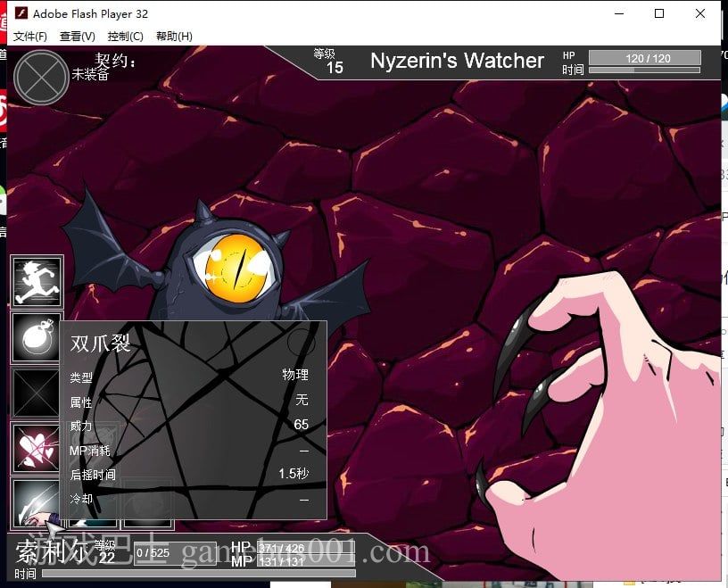This screenshot has height=588, width=728.
Task: Click the experience bar 0 / 525
Action: pyautogui.click(x=176, y=552)
